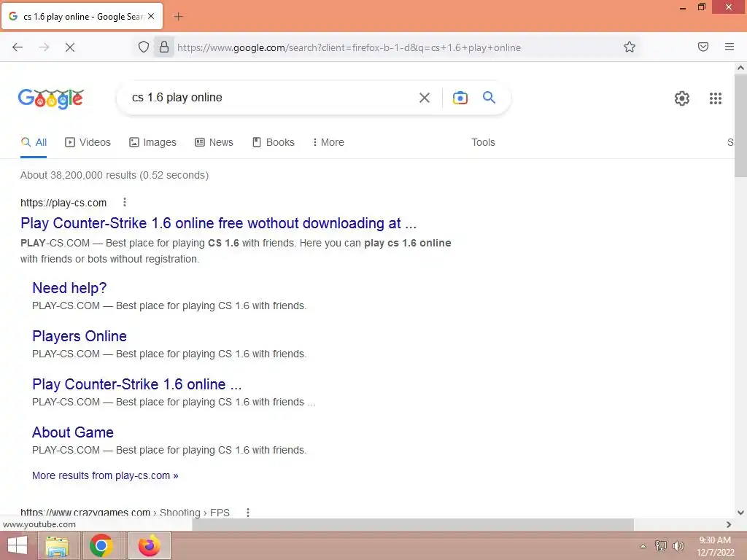Click the crazygames.com result URL
This screenshot has width=747, height=560.
coord(125,513)
